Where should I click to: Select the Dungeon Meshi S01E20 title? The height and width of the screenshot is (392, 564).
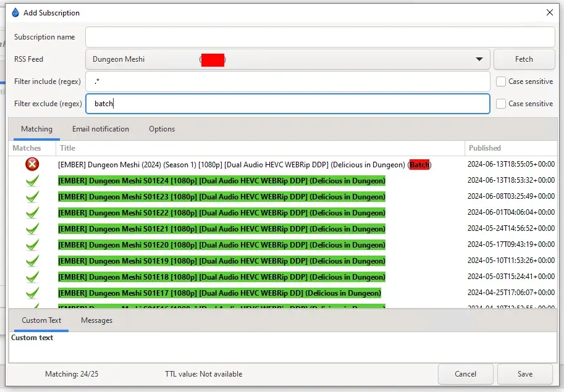[222, 245]
